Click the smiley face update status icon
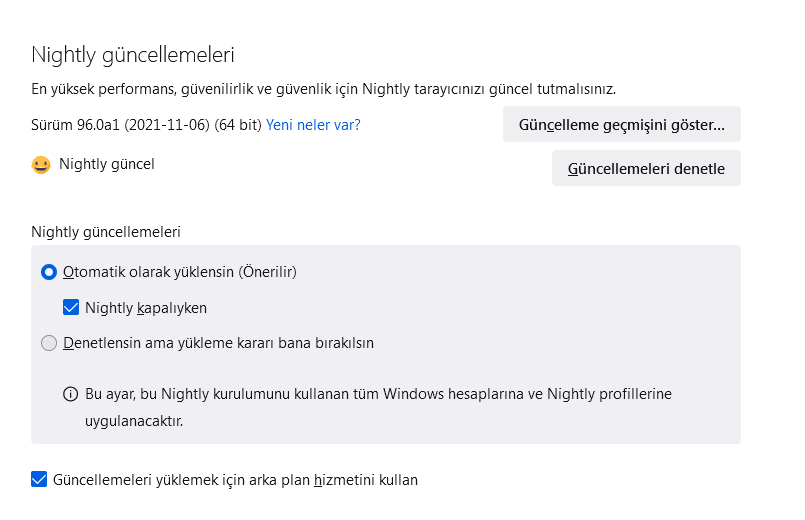The image size is (805, 520). click(x=41, y=164)
